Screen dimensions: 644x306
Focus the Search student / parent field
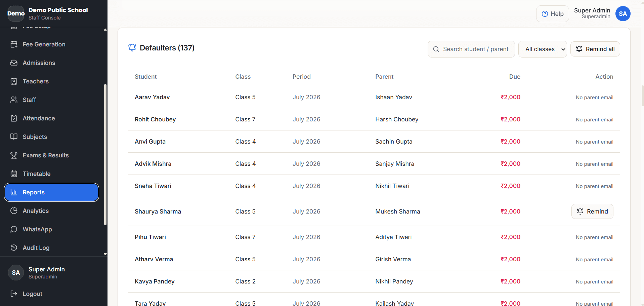coord(471,49)
